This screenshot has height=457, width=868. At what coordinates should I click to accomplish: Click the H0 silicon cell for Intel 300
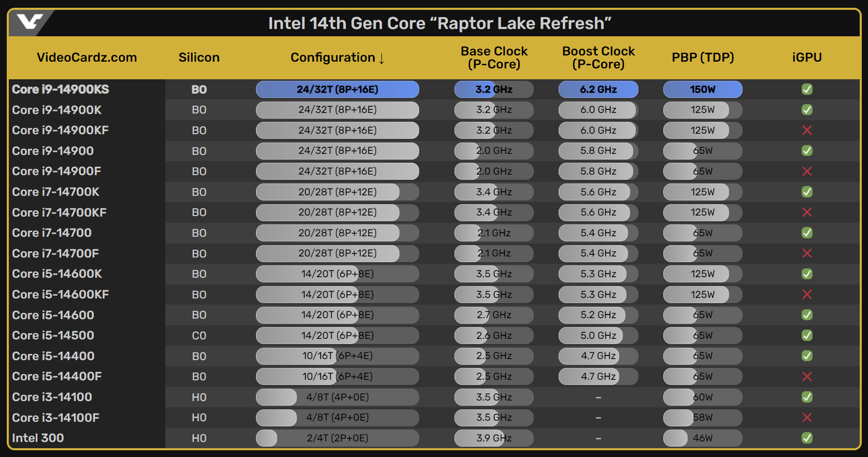[x=199, y=438]
